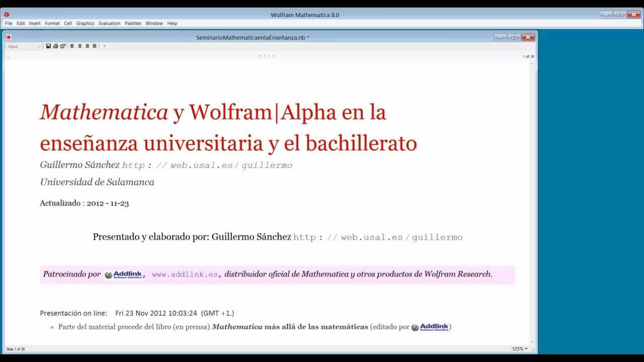Click the Print notebook toolbar icon
This screenshot has width=644, height=362.
(55, 46)
